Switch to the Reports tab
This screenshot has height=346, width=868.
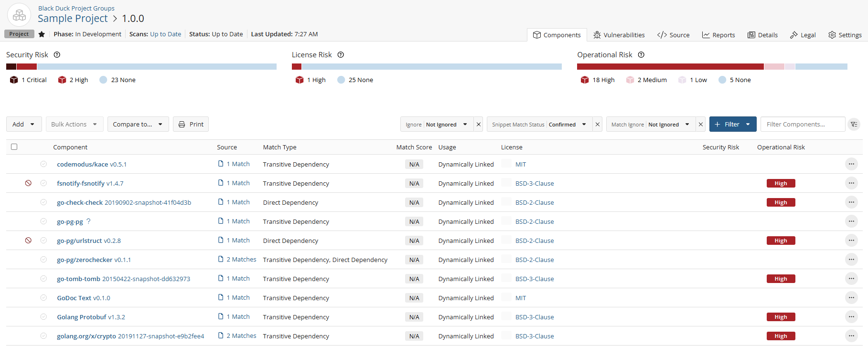point(718,35)
